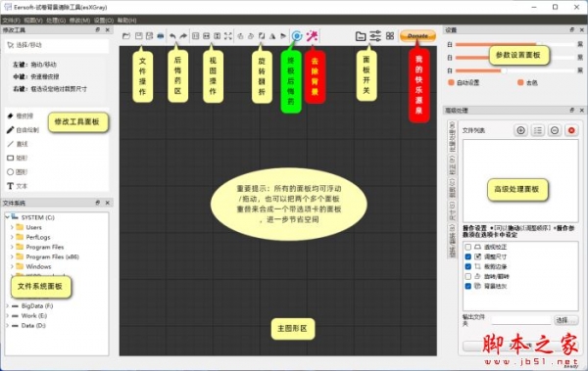Image resolution: width=588 pixels, height=371 pixels.
Task: Click the rotate-left toolbar icon
Action: [x=240, y=36]
